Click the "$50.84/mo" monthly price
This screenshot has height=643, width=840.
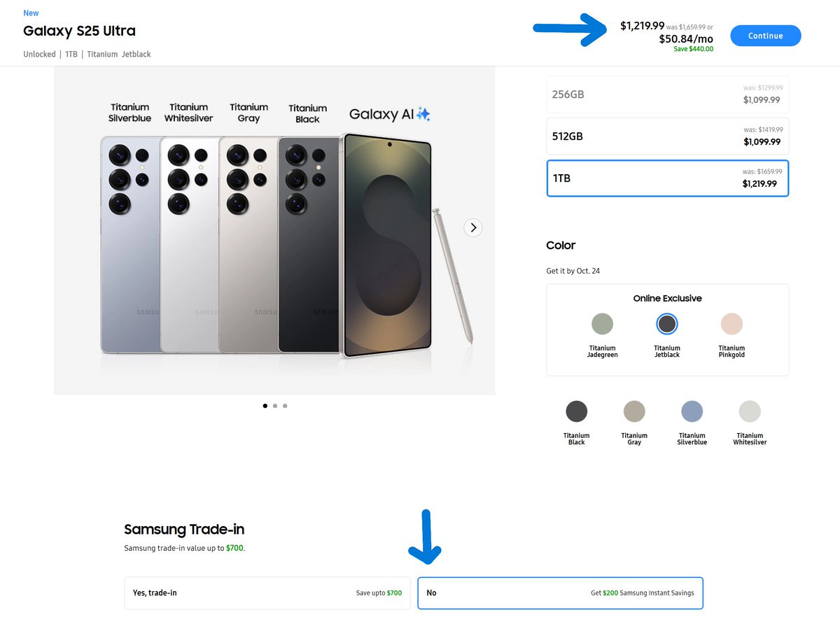(686, 39)
